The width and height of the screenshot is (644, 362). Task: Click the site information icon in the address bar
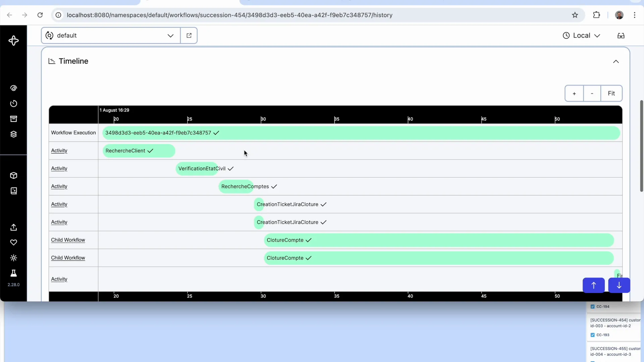58,15
